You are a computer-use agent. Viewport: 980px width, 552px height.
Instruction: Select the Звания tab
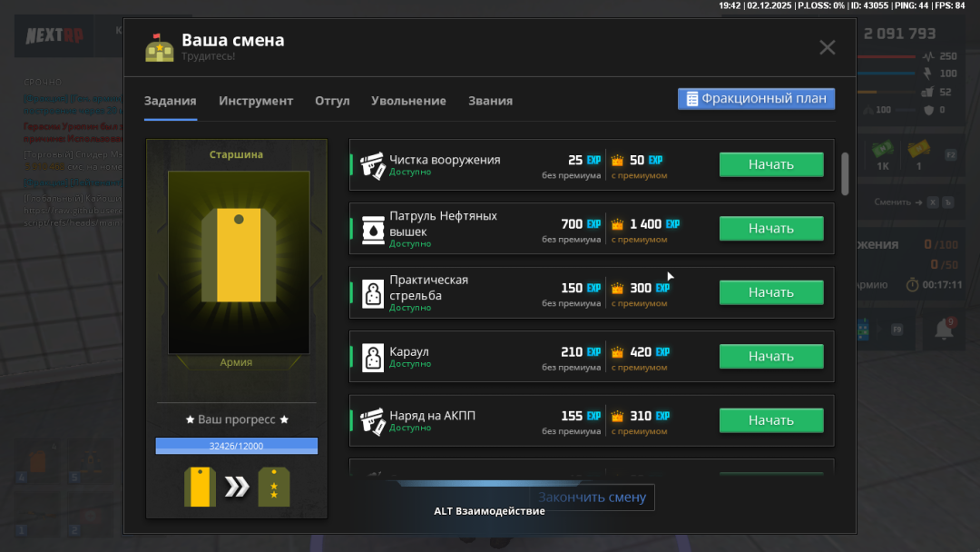[490, 102]
